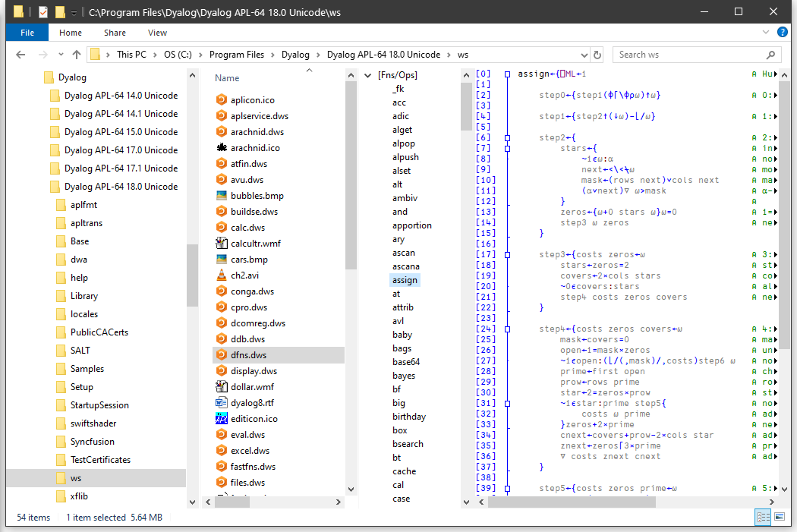Switch to the View ribbon tab
The width and height of the screenshot is (797, 532).
157,33
